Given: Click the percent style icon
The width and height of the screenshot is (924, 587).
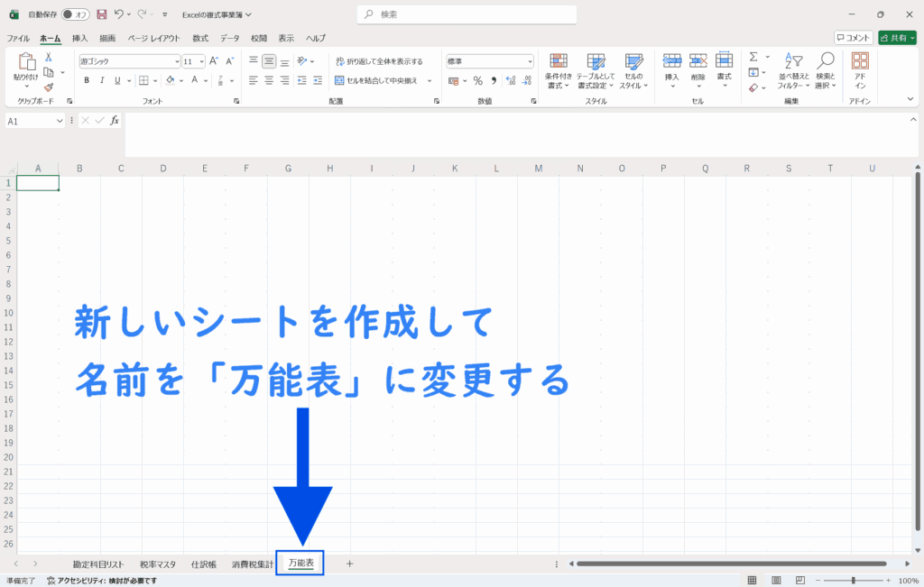Looking at the screenshot, I should coord(477,80).
